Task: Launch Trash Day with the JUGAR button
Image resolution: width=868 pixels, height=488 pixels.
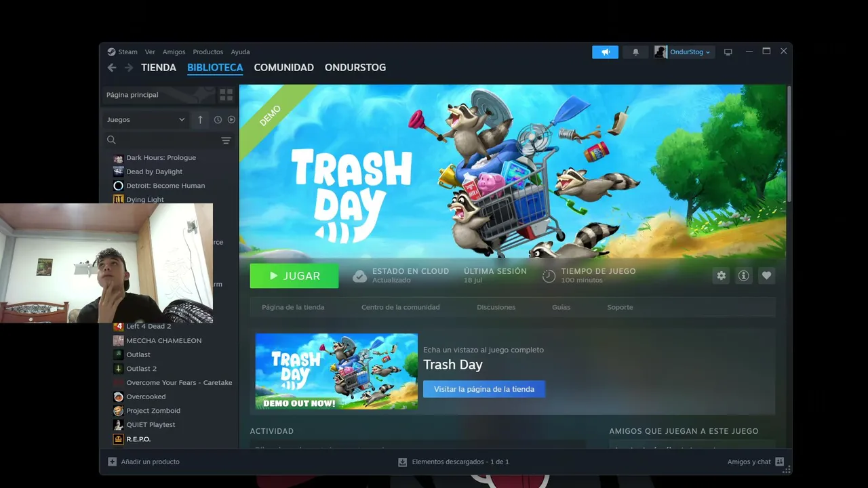Action: point(294,276)
